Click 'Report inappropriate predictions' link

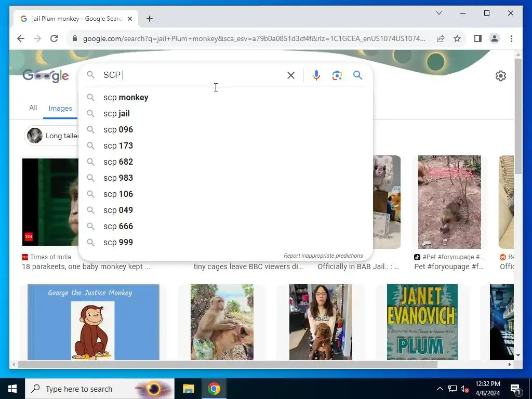pos(323,256)
